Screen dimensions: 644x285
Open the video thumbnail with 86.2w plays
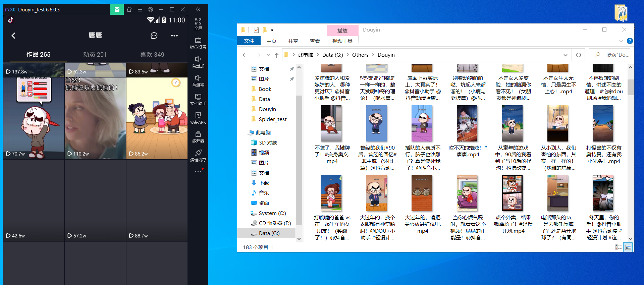[157, 118]
